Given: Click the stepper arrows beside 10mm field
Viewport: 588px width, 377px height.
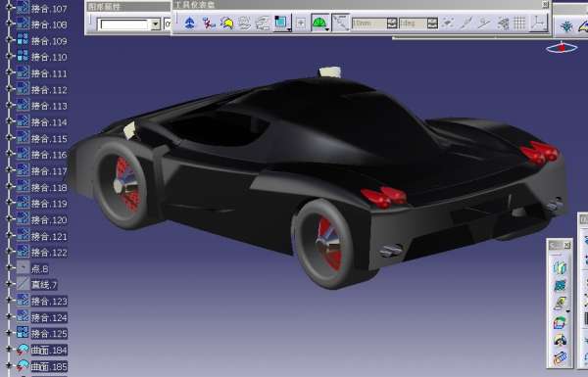Looking at the screenshot, I should [x=392, y=24].
